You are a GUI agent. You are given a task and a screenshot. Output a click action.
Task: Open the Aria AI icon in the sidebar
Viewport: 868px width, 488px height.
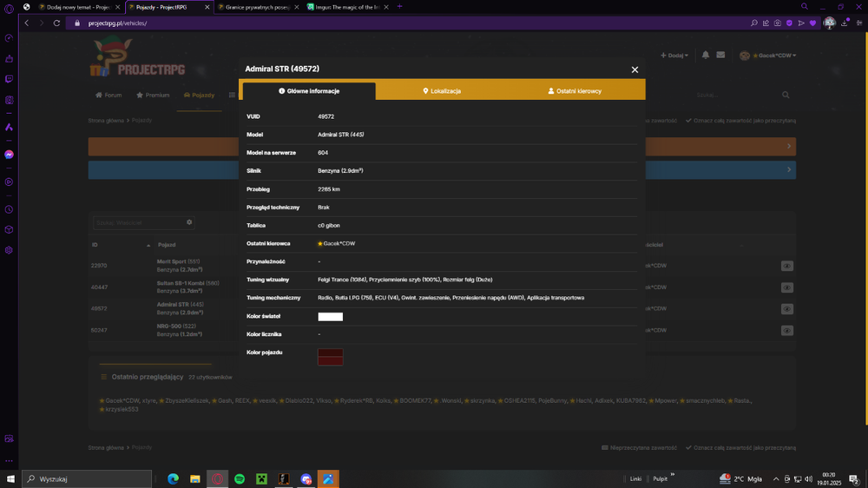point(9,128)
